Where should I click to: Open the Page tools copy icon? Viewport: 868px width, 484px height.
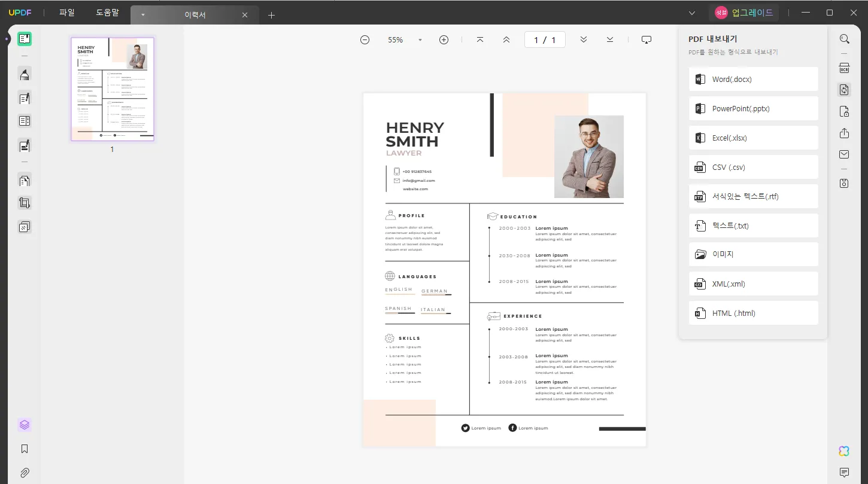tap(25, 180)
